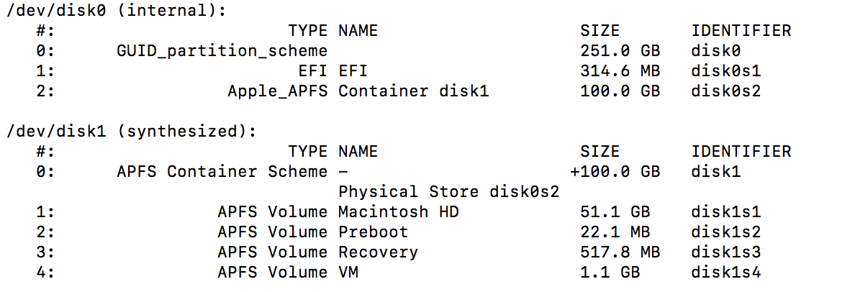Select the GUID_partition_scheme text

pos(222,51)
